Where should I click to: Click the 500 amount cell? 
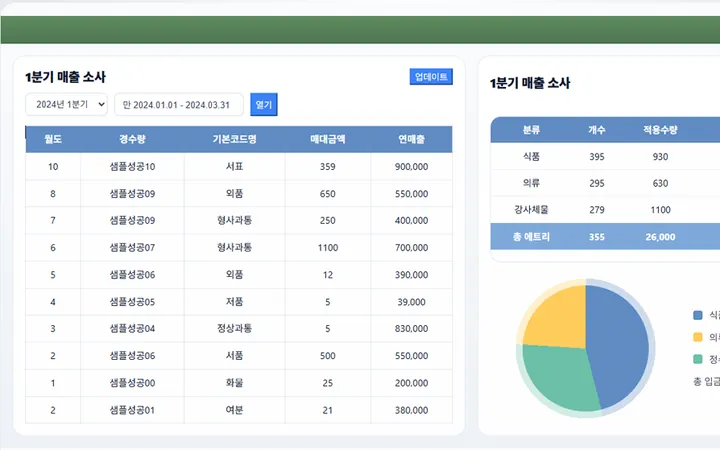click(x=327, y=356)
